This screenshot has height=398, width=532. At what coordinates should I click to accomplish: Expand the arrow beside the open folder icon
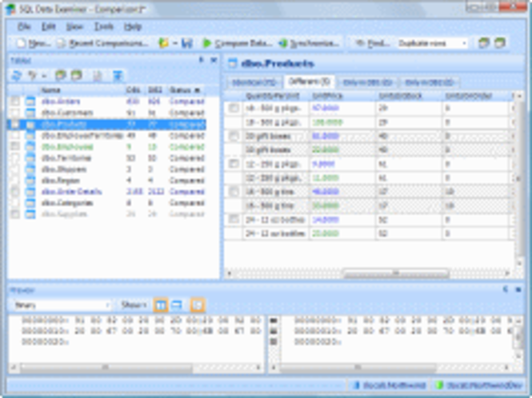[x=175, y=43]
